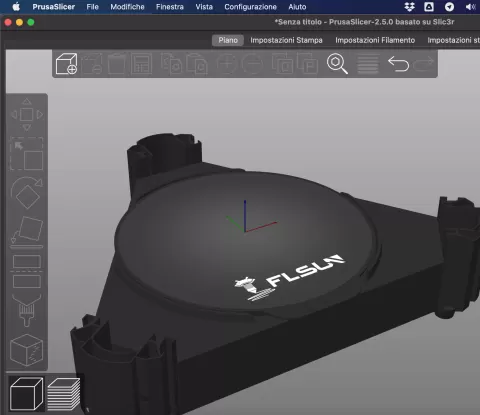Select the Paint-on supports brush tool
480x415 pixels.
(27, 310)
